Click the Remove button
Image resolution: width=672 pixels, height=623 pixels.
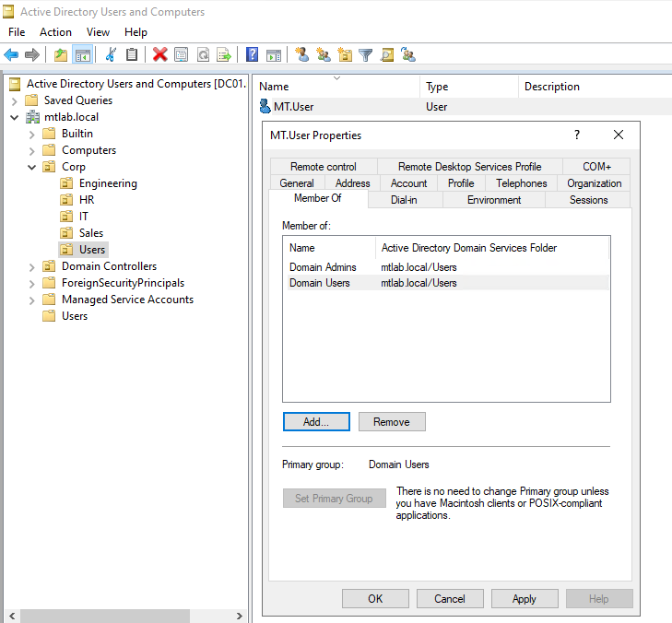pos(392,421)
